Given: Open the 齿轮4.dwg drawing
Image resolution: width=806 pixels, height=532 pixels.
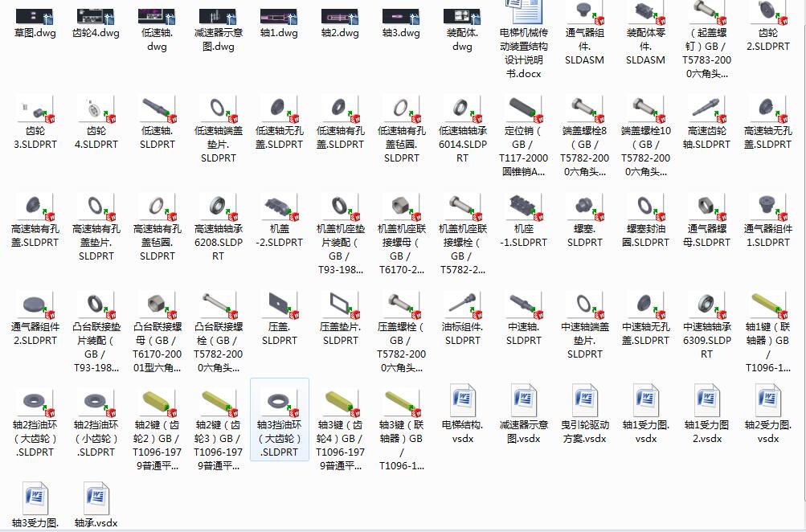Looking at the screenshot, I should click(96, 20).
